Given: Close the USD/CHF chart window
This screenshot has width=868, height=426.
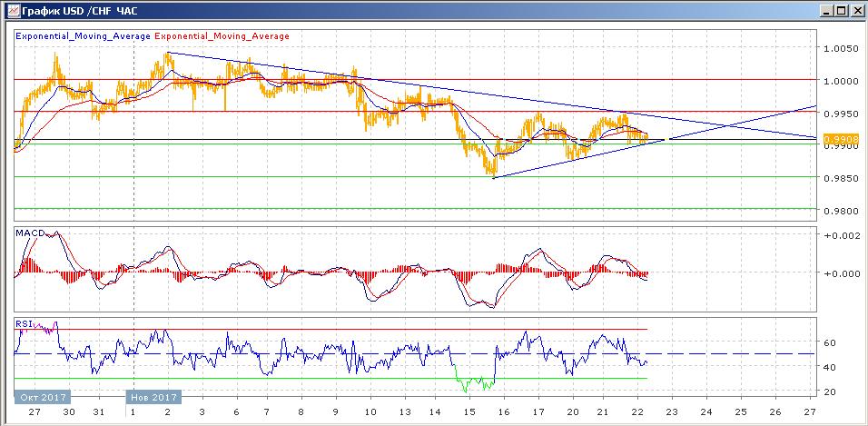Looking at the screenshot, I should pyautogui.click(x=856, y=10).
